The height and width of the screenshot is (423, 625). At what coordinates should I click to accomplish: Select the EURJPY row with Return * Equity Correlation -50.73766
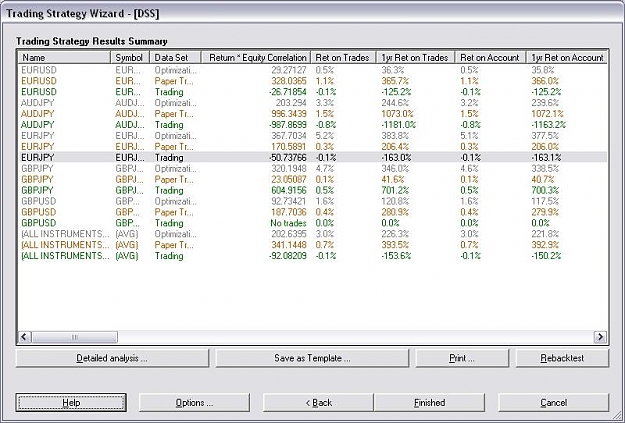coord(312,157)
